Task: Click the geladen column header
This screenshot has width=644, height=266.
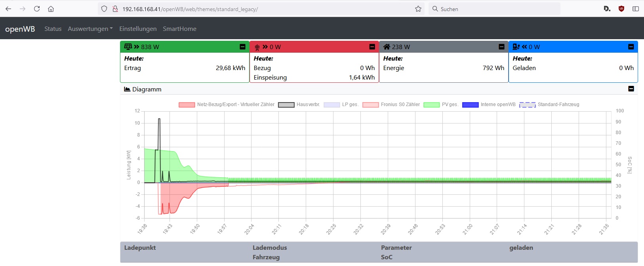Action: click(x=521, y=248)
